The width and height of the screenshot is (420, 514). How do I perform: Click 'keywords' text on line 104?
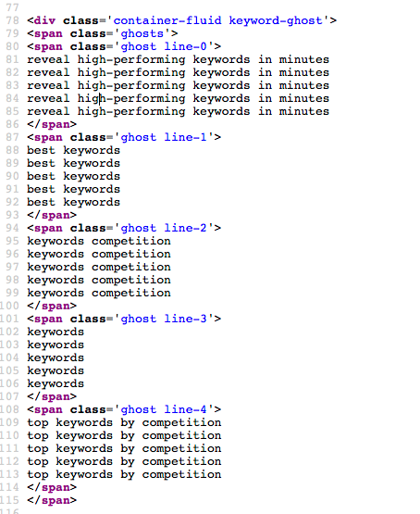pos(56,357)
